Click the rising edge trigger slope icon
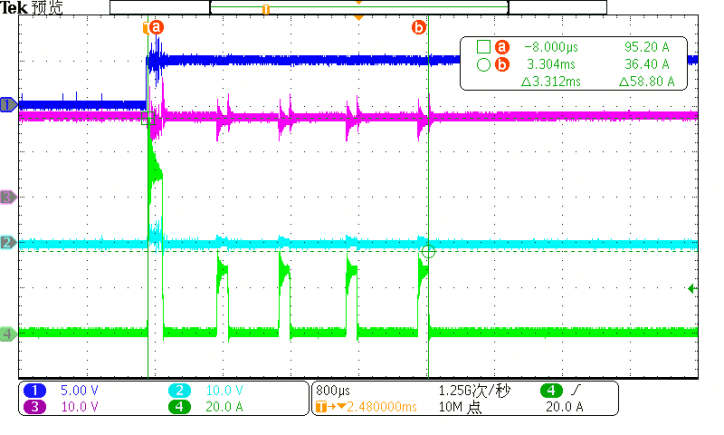Image resolution: width=724 pixels, height=435 pixels. click(x=576, y=391)
